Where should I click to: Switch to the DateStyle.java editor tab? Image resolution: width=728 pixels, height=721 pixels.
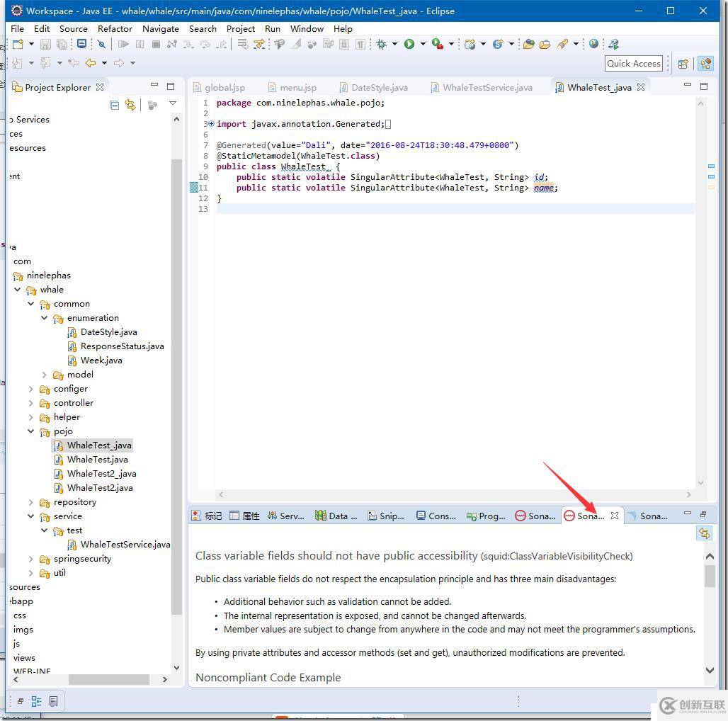pos(374,87)
